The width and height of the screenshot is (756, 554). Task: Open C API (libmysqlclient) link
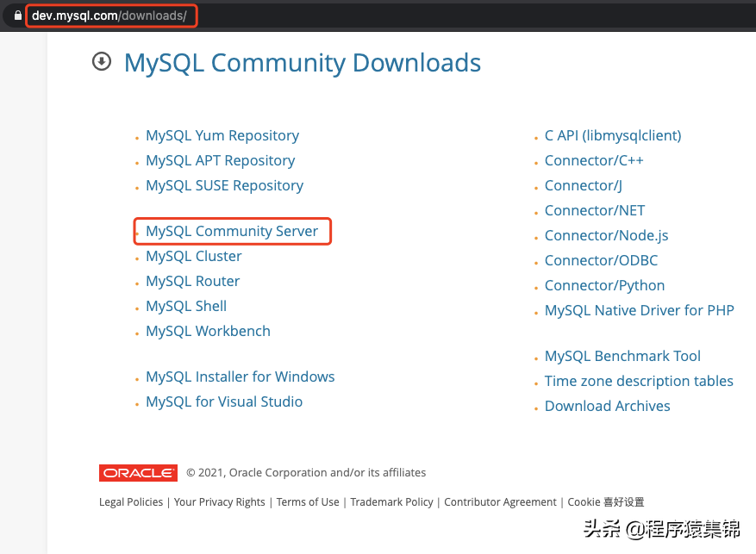pyautogui.click(x=613, y=136)
